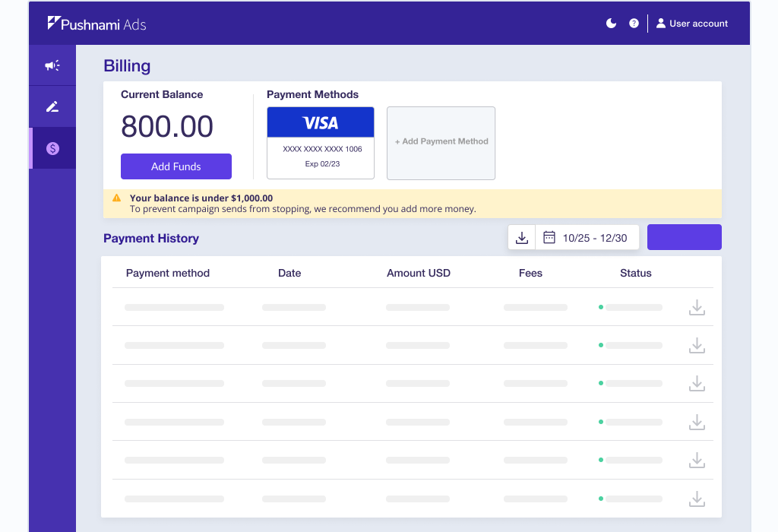Open the User account menu
Image resolution: width=778 pixels, height=532 pixels.
click(x=691, y=24)
